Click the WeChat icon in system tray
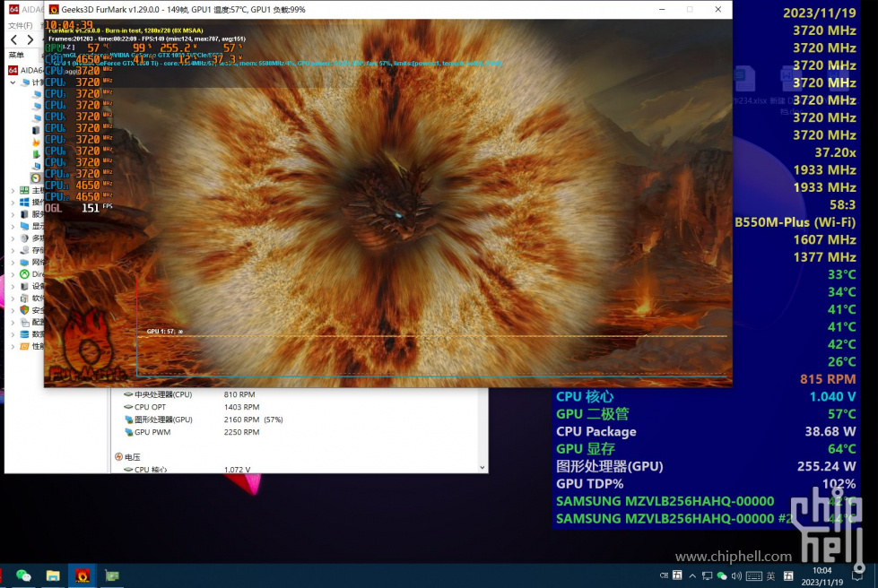Image resolution: width=878 pixels, height=588 pixels. pyautogui.click(x=722, y=575)
